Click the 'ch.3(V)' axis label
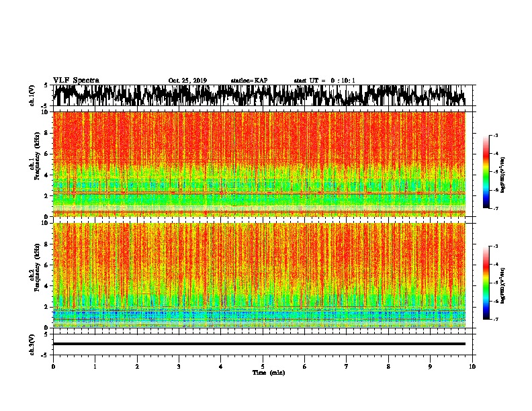Viewport: 532px width, 411px height. (x=32, y=345)
